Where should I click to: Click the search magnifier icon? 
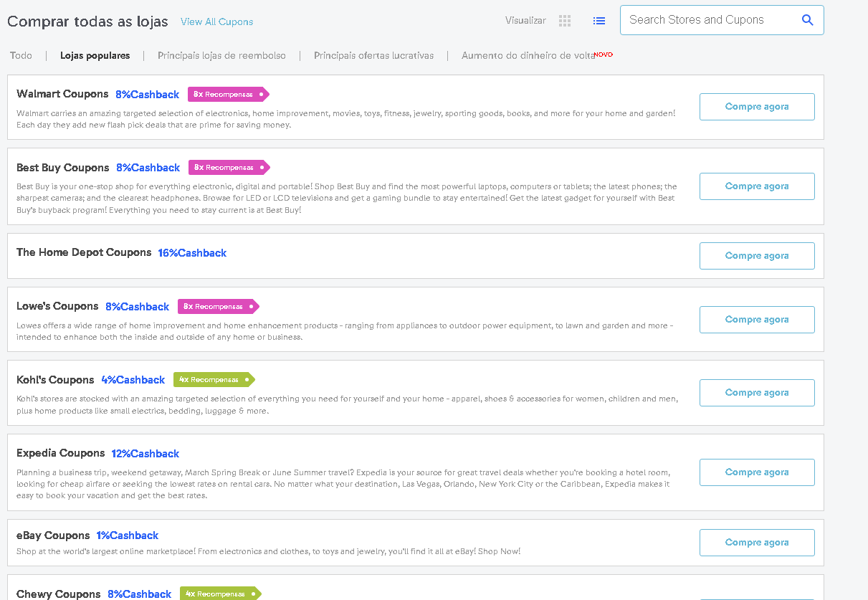807,20
